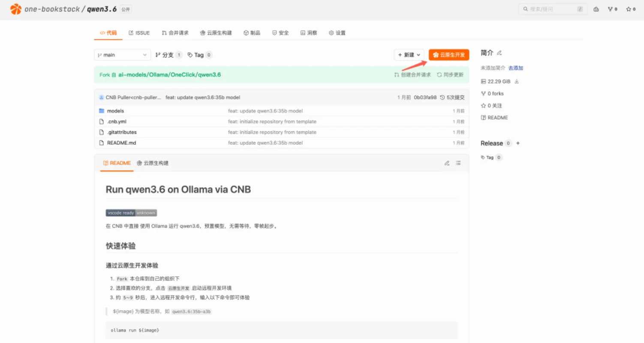Focus the 搜索/提问 search box
Image resolution: width=644 pixels, height=343 pixels.
(x=552, y=9)
